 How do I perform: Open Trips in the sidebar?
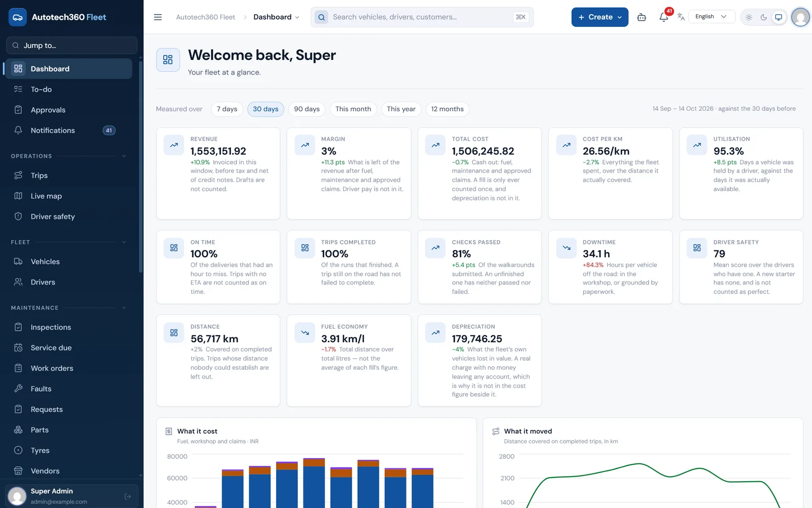point(69,176)
